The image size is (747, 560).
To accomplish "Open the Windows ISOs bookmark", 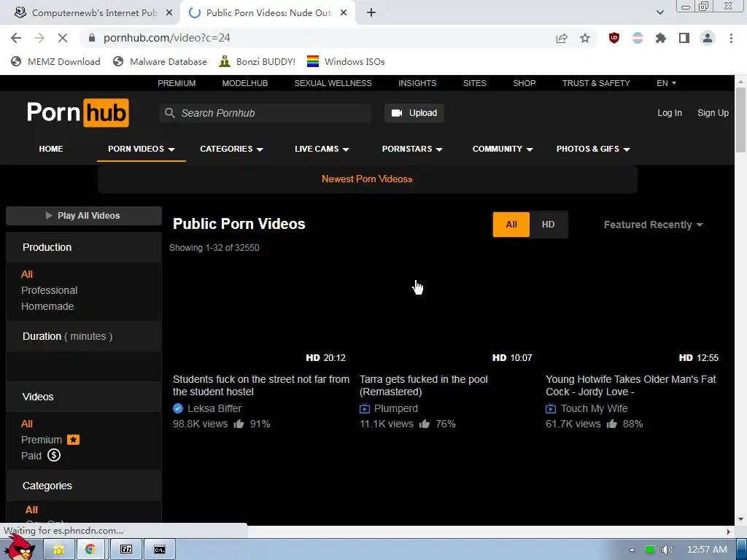I will (346, 61).
